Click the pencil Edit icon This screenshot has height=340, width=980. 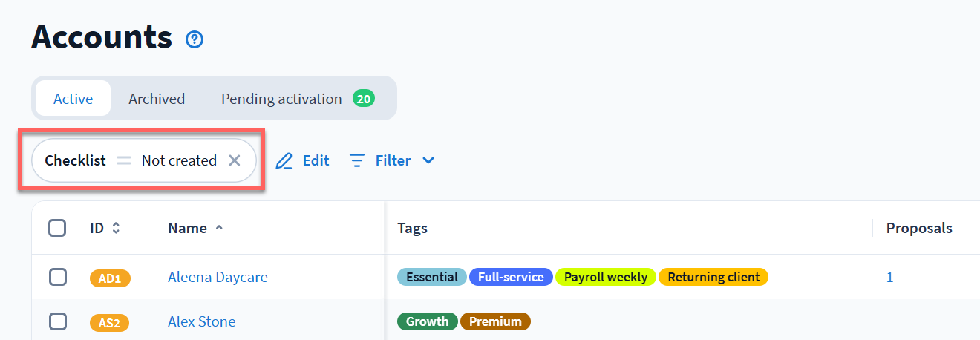284,161
